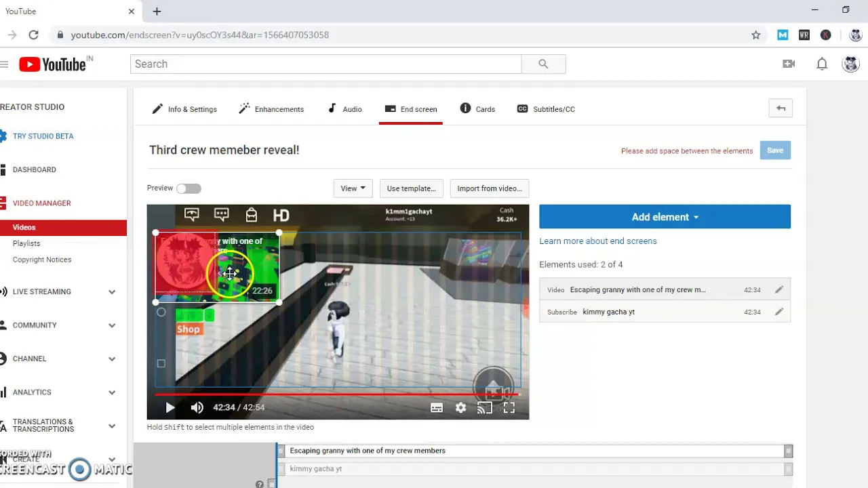Expand the Channel section
This screenshot has width=868, height=488.
(x=112, y=359)
